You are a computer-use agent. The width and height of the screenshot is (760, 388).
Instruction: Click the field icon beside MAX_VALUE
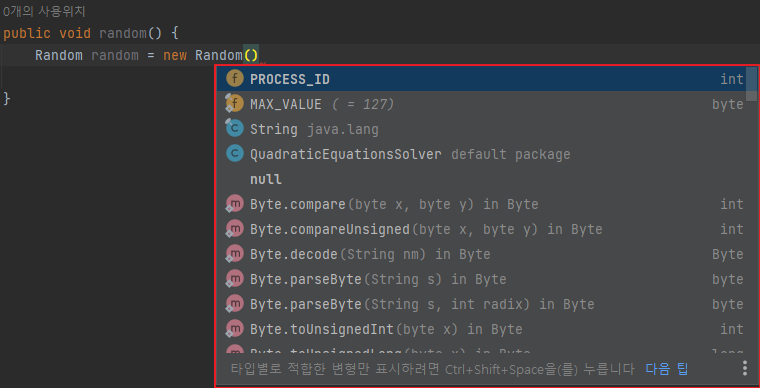pyautogui.click(x=235, y=104)
